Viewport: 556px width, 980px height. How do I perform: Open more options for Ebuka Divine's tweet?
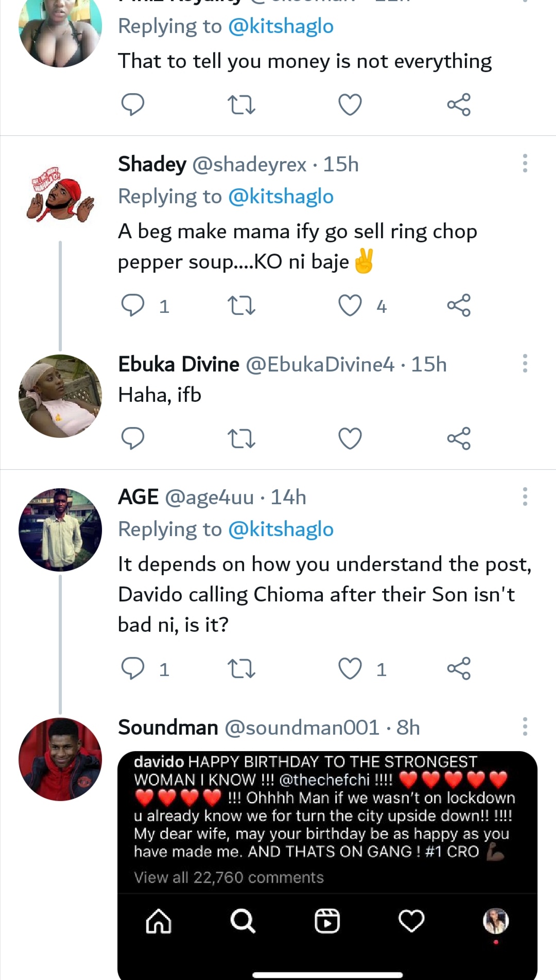525,363
